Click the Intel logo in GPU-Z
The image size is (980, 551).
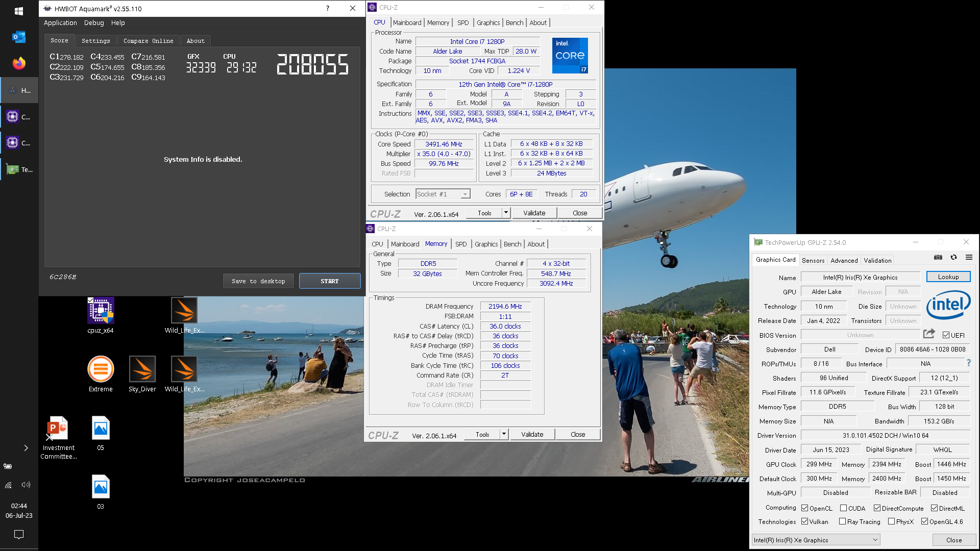tap(948, 305)
